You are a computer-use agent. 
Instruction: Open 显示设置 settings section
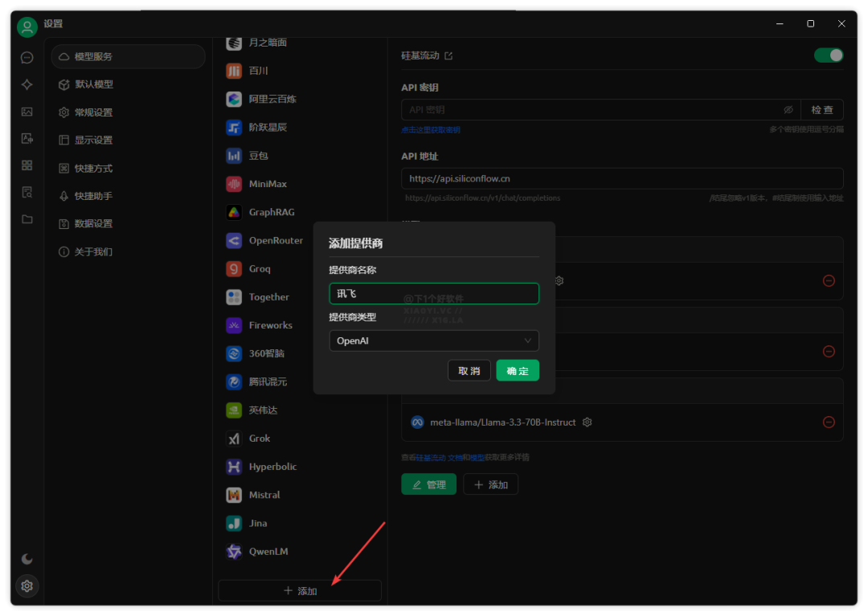[x=129, y=140]
